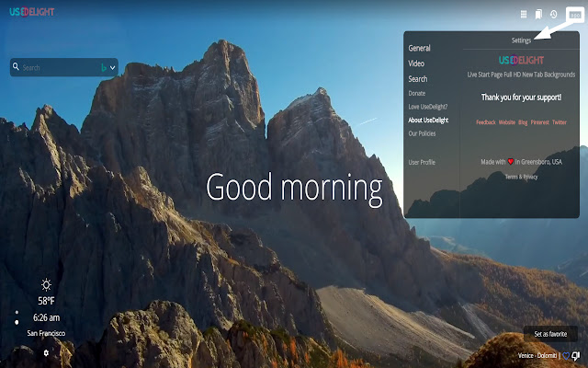This screenshot has height=368, width=588.
Task: Switch to the Video settings tab
Action: (x=416, y=63)
